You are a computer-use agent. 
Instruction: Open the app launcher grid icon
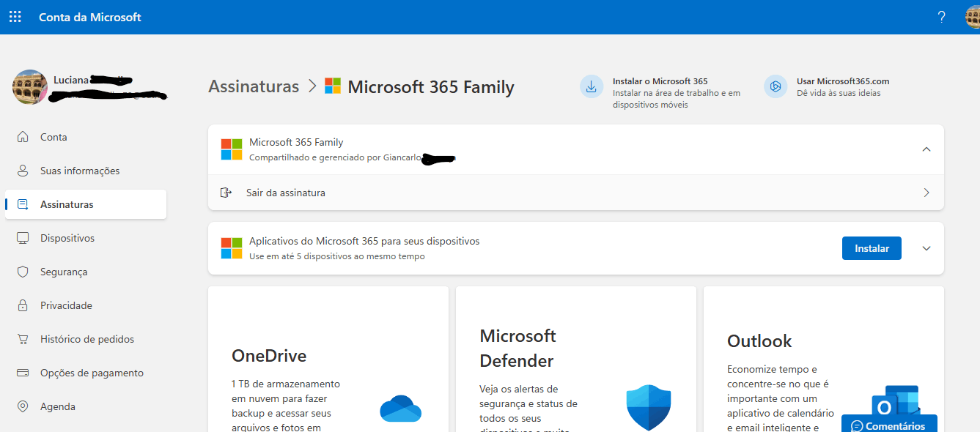[x=15, y=17]
